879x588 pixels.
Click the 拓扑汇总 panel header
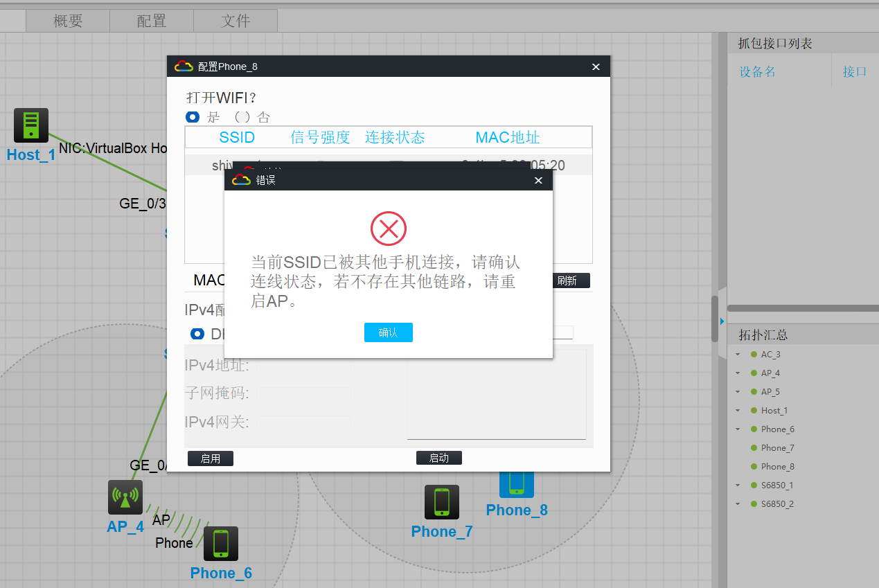click(x=803, y=335)
